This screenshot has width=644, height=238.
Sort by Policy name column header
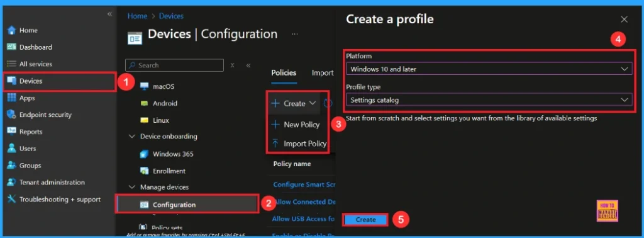coord(292,164)
